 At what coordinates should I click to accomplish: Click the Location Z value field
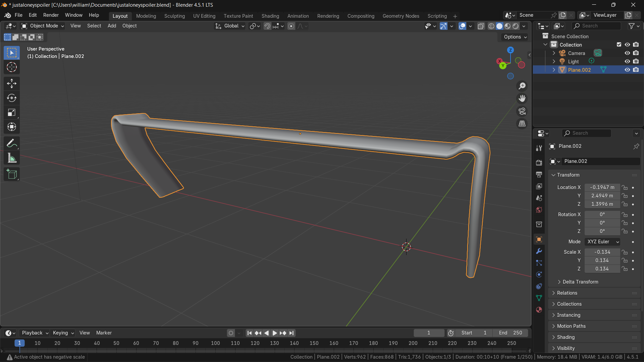(x=602, y=204)
